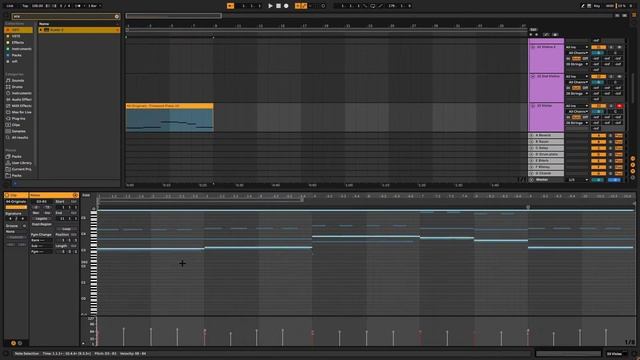
Task: Click the Tap tempo button
Action: pos(25,6)
